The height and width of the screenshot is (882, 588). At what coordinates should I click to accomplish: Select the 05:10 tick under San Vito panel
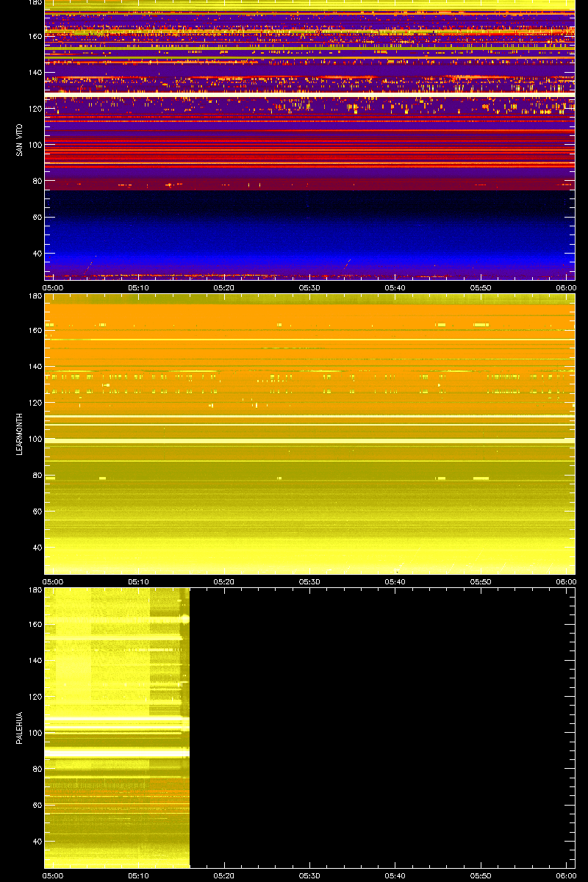pyautogui.click(x=139, y=287)
